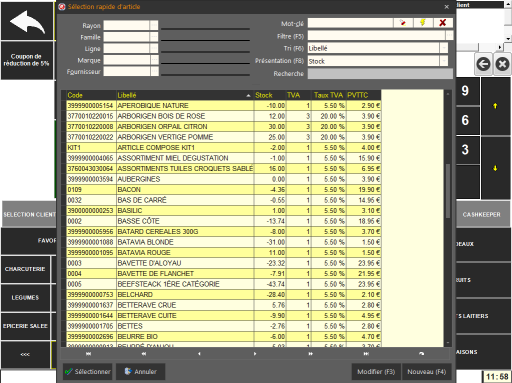The width and height of the screenshot is (512, 383).
Task: Expand the Tri (F6) dropdown arrow
Action: click(444, 48)
